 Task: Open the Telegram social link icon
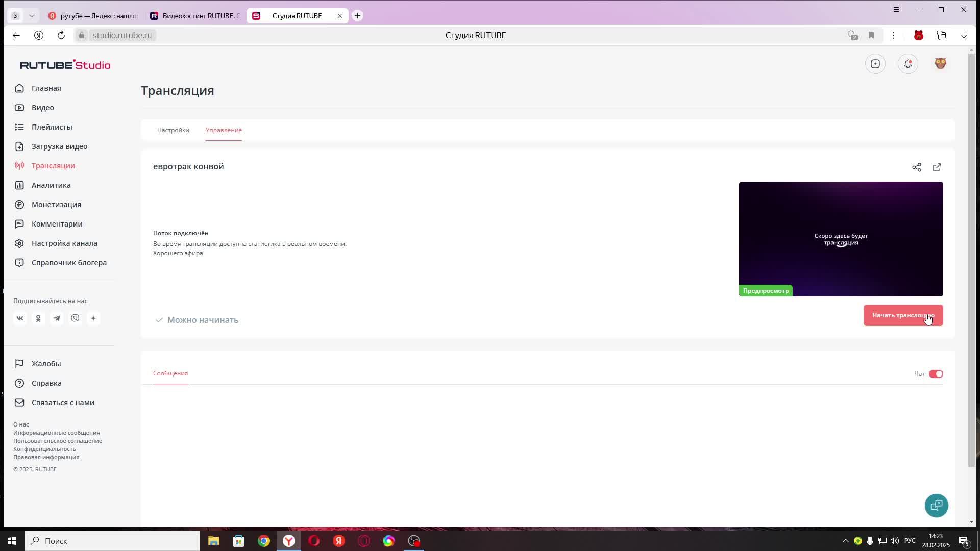tap(57, 318)
